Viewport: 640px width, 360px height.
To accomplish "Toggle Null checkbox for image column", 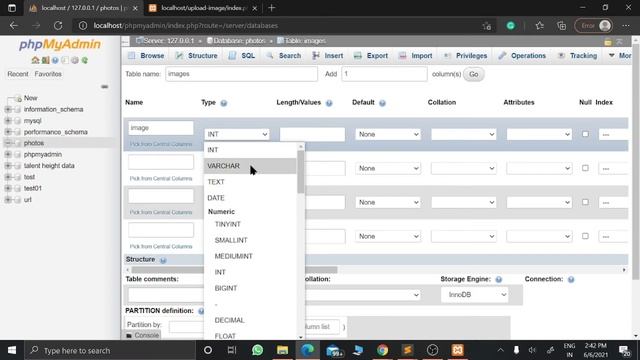I will click(x=585, y=134).
